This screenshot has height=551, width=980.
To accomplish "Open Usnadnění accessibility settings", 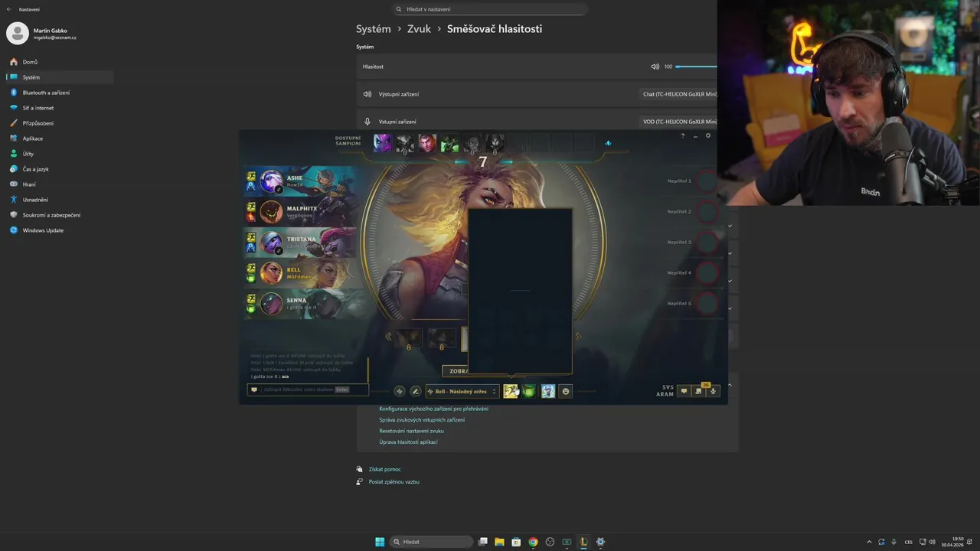I will (60, 200).
